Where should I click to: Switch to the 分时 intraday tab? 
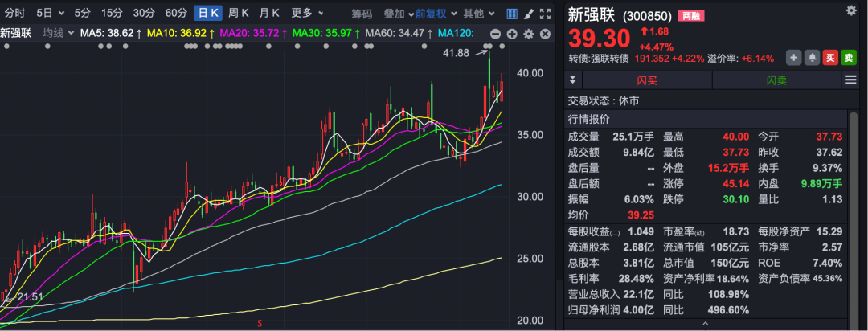coord(14,14)
